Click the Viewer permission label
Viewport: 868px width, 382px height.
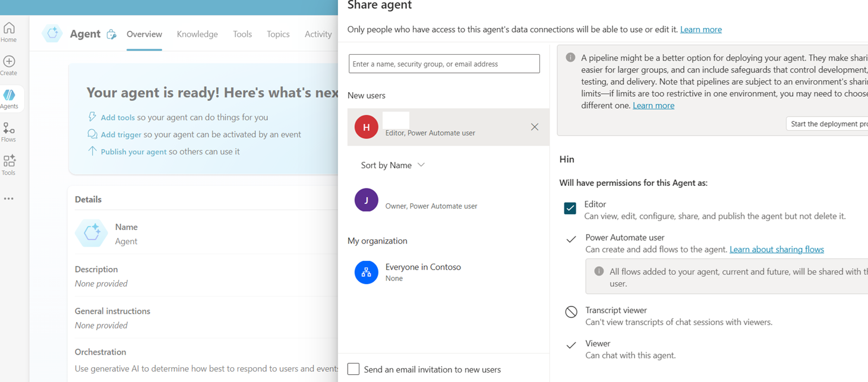point(598,343)
